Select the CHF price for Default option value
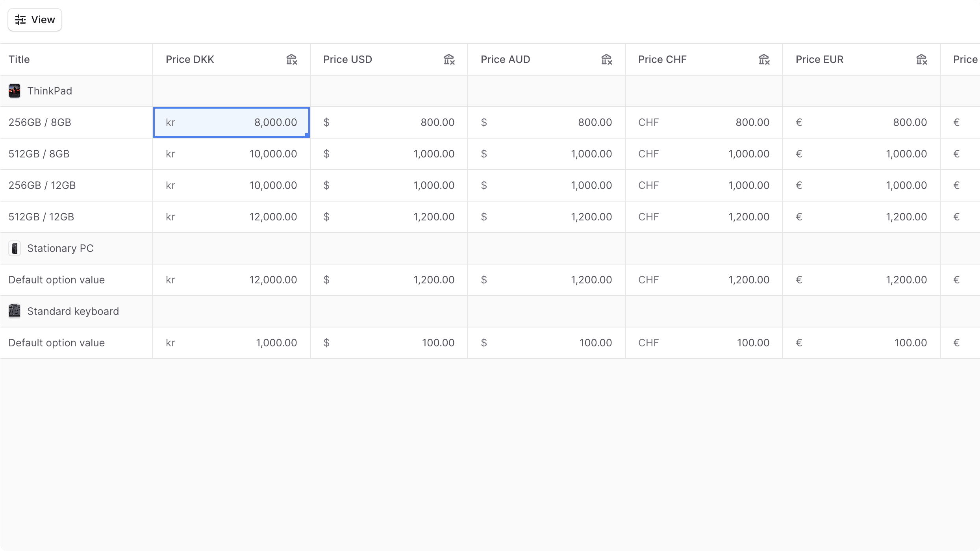Screen dimensions: 980x551 [x=704, y=279]
